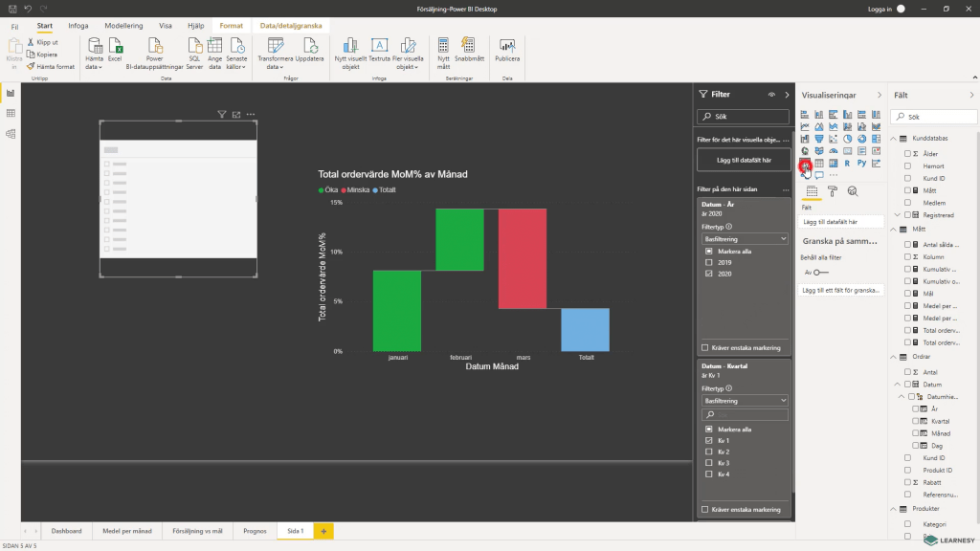980x551 pixels.
Task: Open the Modellering ribbon tab
Action: 122,26
